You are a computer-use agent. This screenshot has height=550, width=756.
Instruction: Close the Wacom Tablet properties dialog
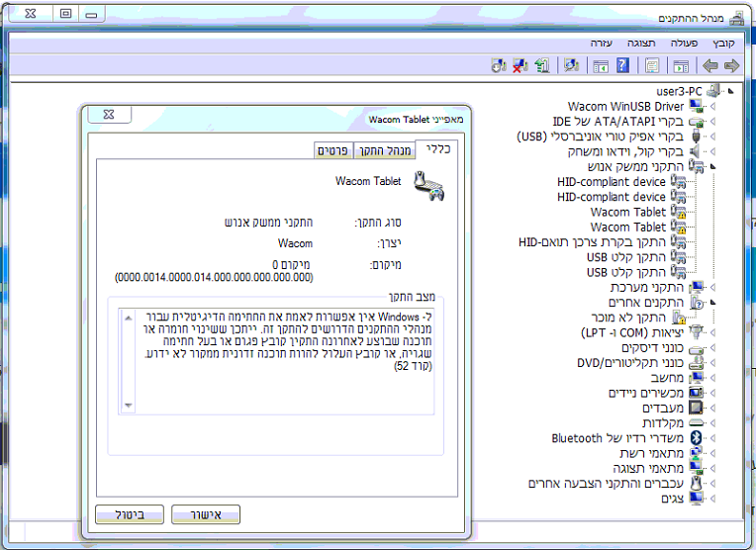click(x=109, y=114)
